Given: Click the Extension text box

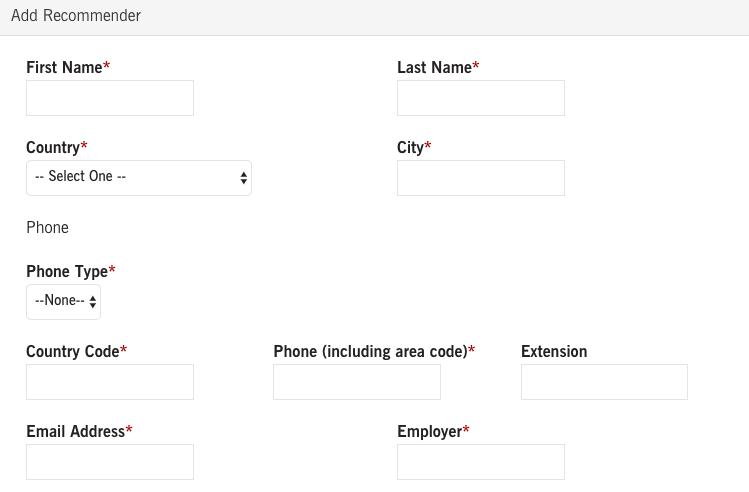Looking at the screenshot, I should [x=604, y=382].
